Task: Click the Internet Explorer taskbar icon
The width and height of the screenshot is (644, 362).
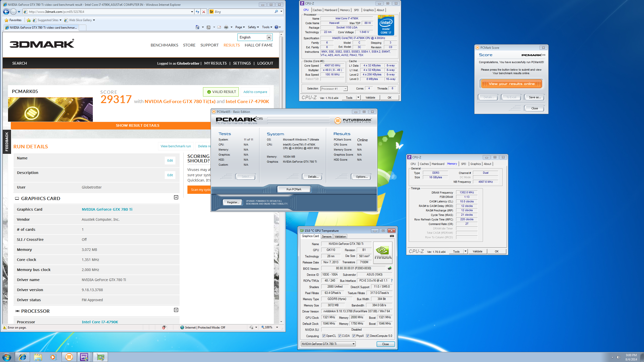Action: [x=23, y=357]
